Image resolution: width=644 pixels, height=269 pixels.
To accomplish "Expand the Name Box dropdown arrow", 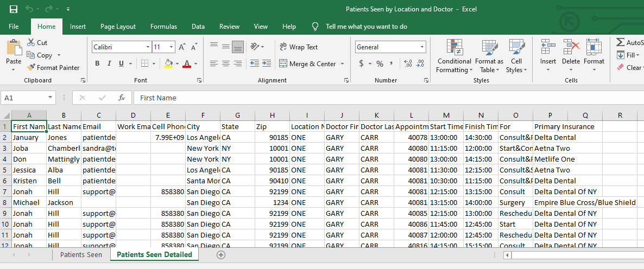I will click(50, 98).
